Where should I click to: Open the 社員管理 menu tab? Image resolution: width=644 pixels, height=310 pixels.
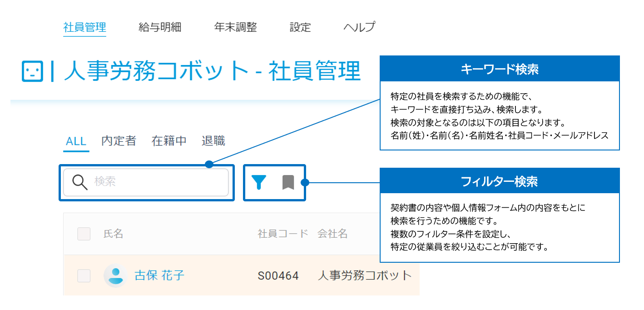(x=85, y=27)
